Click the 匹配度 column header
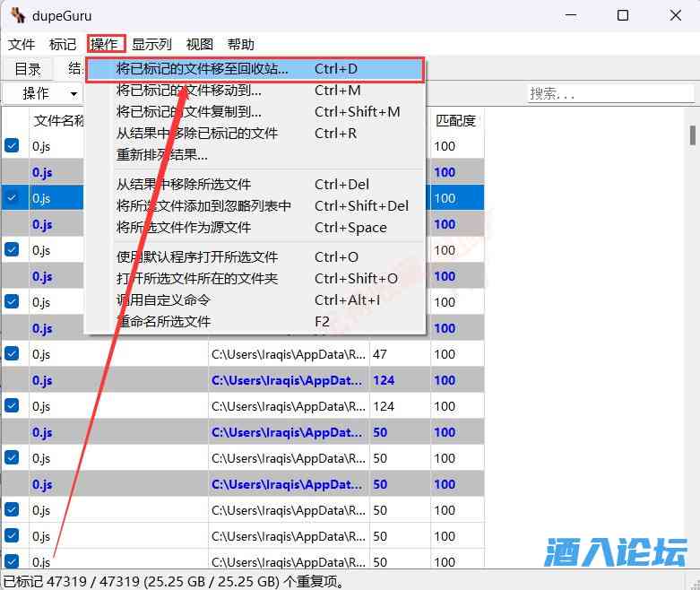Viewport: 700px width, 590px height. (456, 120)
